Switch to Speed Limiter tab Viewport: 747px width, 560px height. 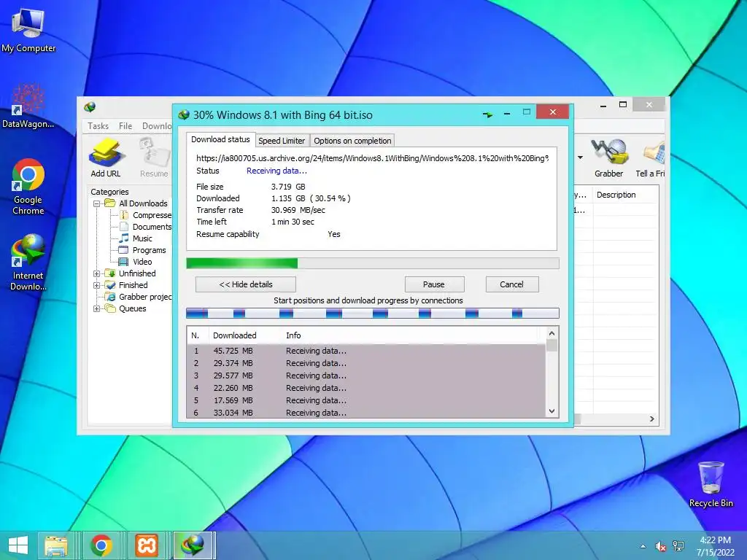pos(282,141)
